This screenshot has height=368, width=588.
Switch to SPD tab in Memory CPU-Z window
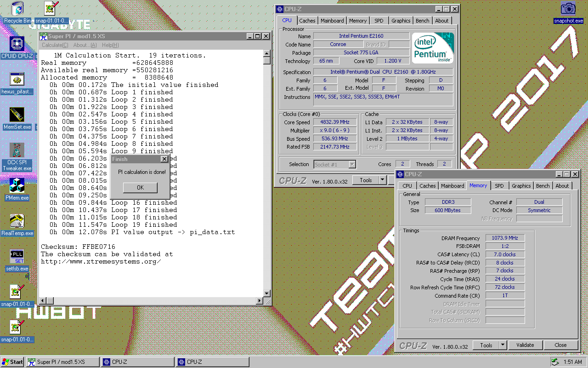499,186
